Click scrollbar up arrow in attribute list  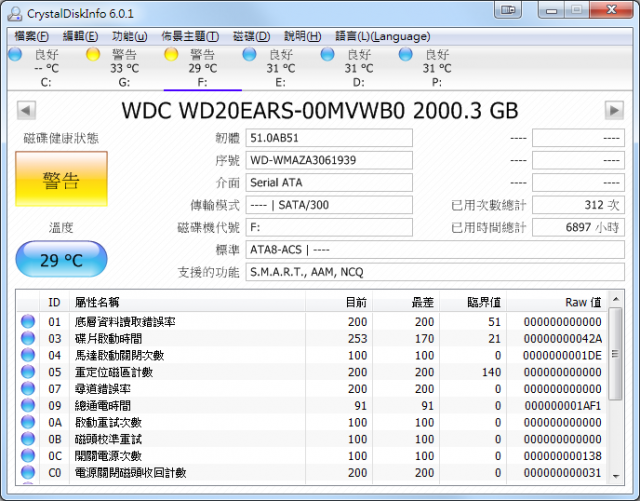616,300
